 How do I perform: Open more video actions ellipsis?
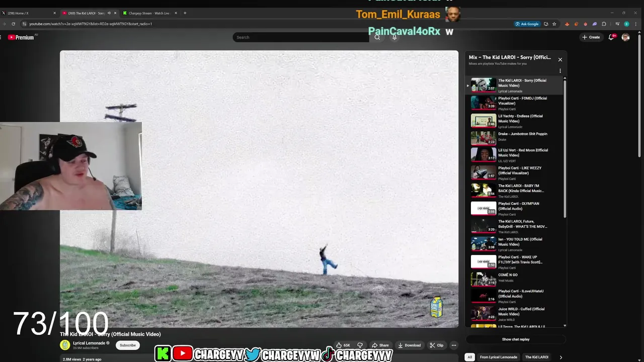(454, 345)
